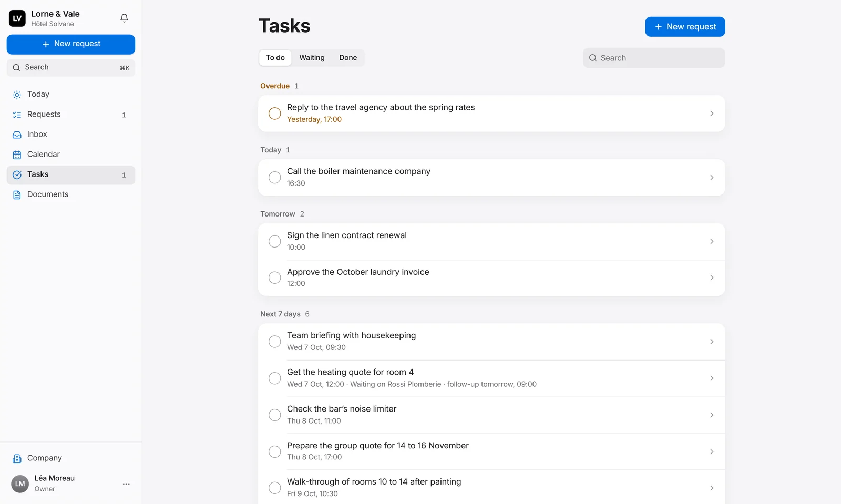Click the Overdue section heading
The image size is (841, 504).
click(275, 86)
